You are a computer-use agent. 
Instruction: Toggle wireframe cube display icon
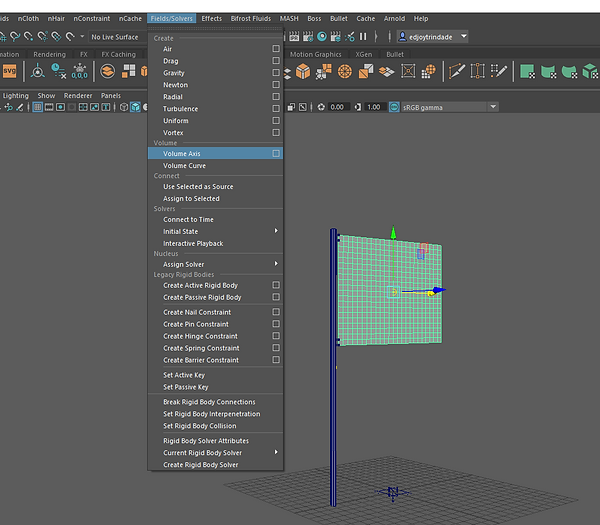(x=124, y=107)
